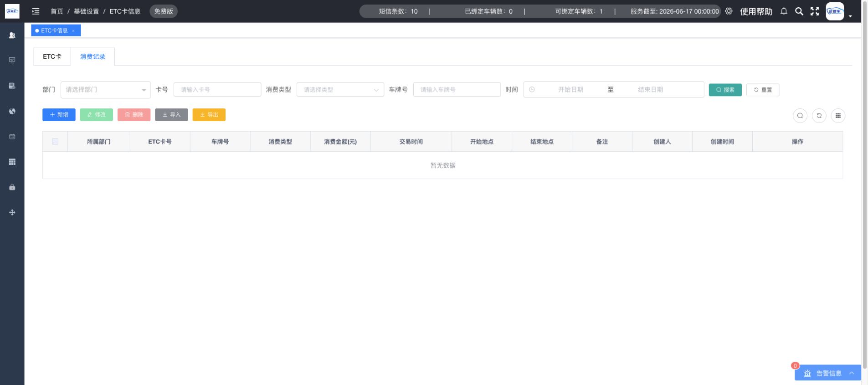This screenshot has width=868, height=385.
Task: Click the 消费金额(元) column header
Action: click(x=340, y=142)
